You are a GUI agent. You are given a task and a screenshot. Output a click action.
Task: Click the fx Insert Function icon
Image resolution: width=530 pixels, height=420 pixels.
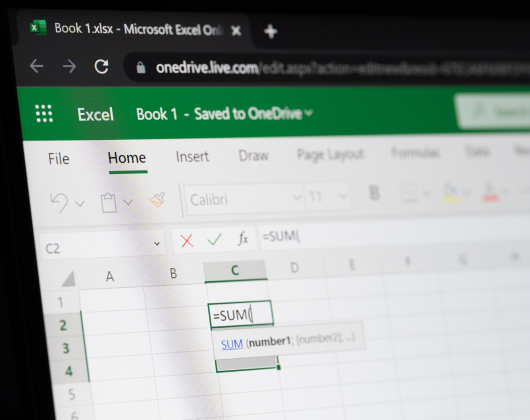(243, 239)
